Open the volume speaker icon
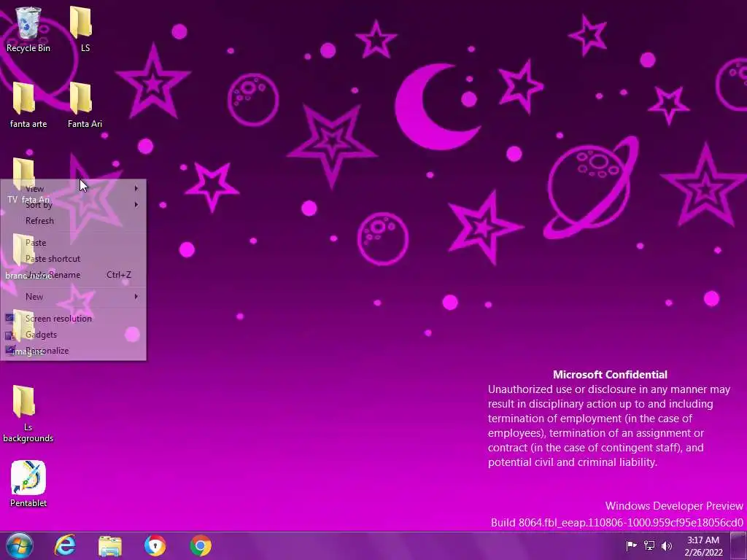Image resolution: width=747 pixels, height=560 pixels. [667, 545]
